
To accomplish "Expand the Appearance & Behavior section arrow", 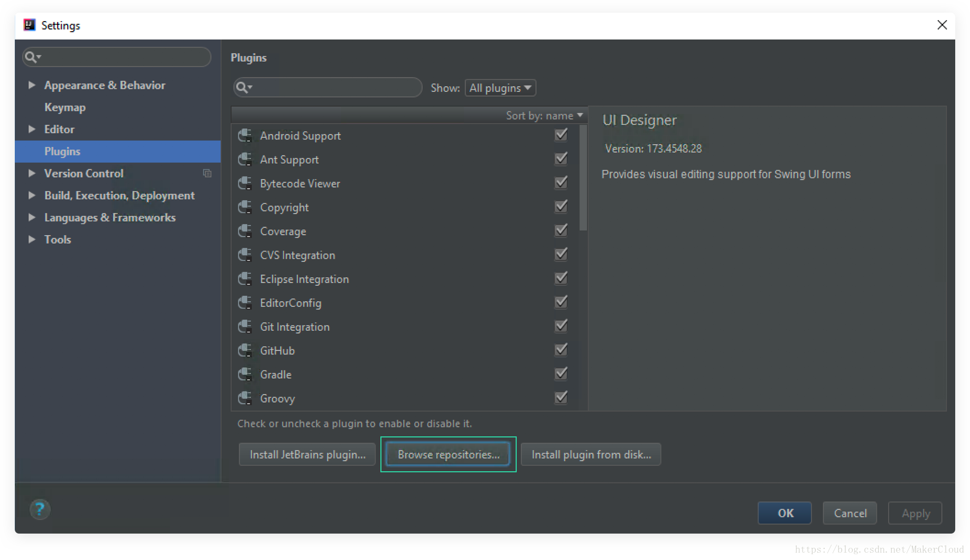I will (32, 85).
